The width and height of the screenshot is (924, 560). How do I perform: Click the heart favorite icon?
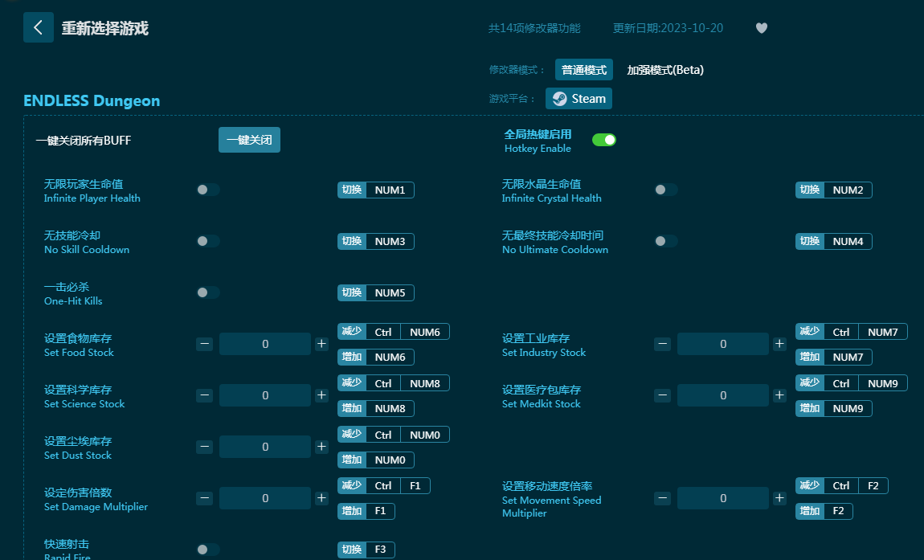coord(762,28)
